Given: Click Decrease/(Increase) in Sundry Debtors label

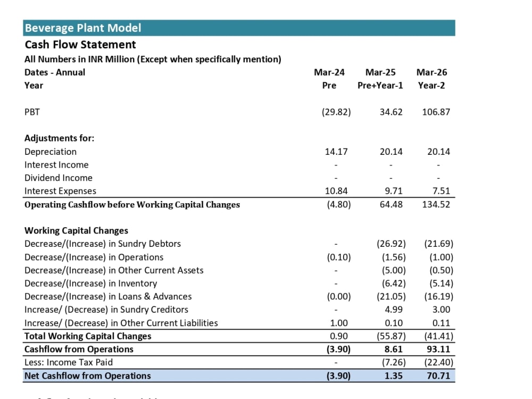Looking at the screenshot, I should click(103, 244).
